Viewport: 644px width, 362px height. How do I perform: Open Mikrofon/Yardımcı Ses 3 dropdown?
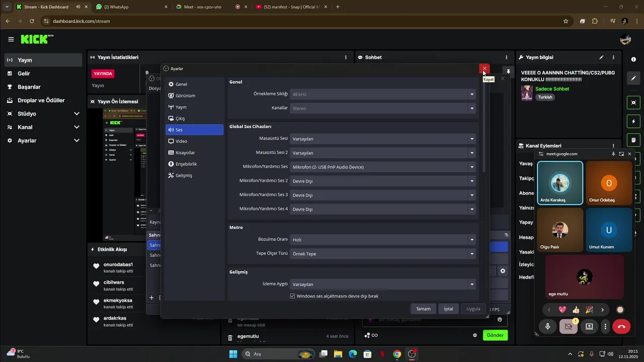point(382,195)
